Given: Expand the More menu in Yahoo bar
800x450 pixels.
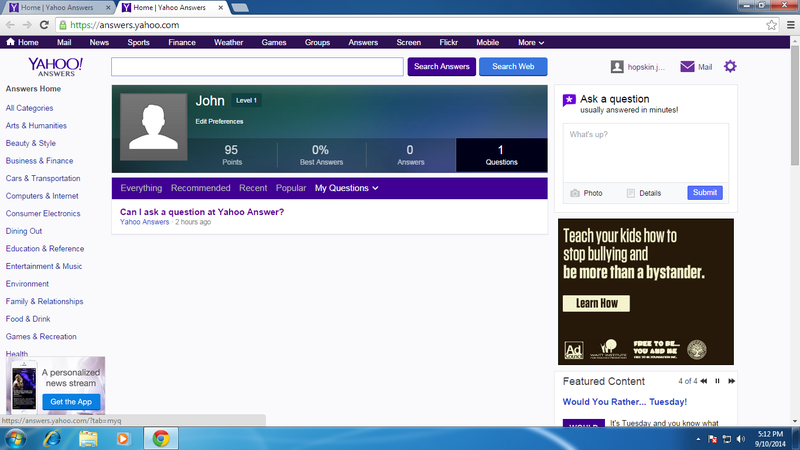Looking at the screenshot, I should 531,42.
